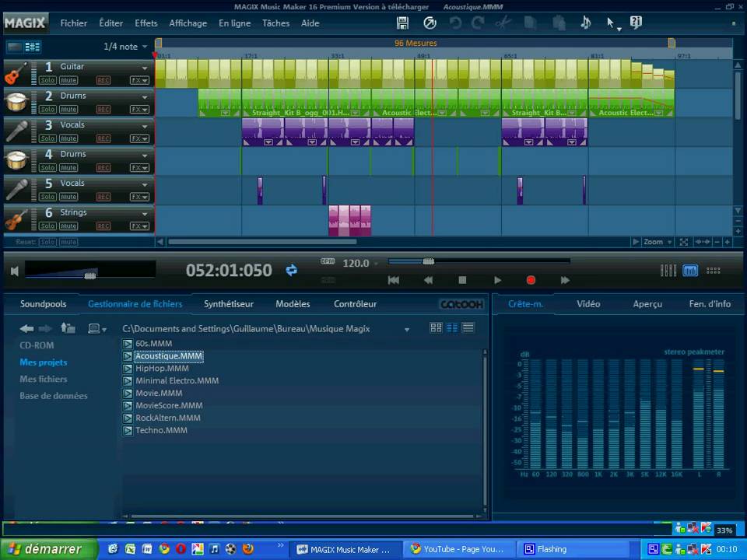Click the Guitar track instrument icon
747x560 pixels.
coord(16,74)
